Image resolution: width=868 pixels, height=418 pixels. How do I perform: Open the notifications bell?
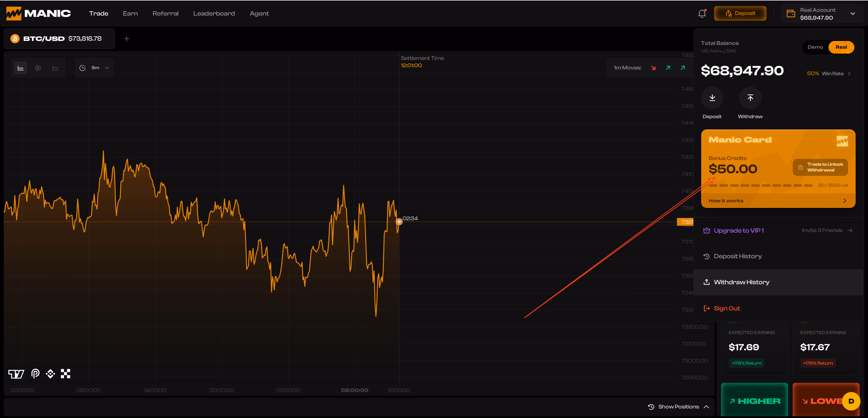(x=702, y=14)
